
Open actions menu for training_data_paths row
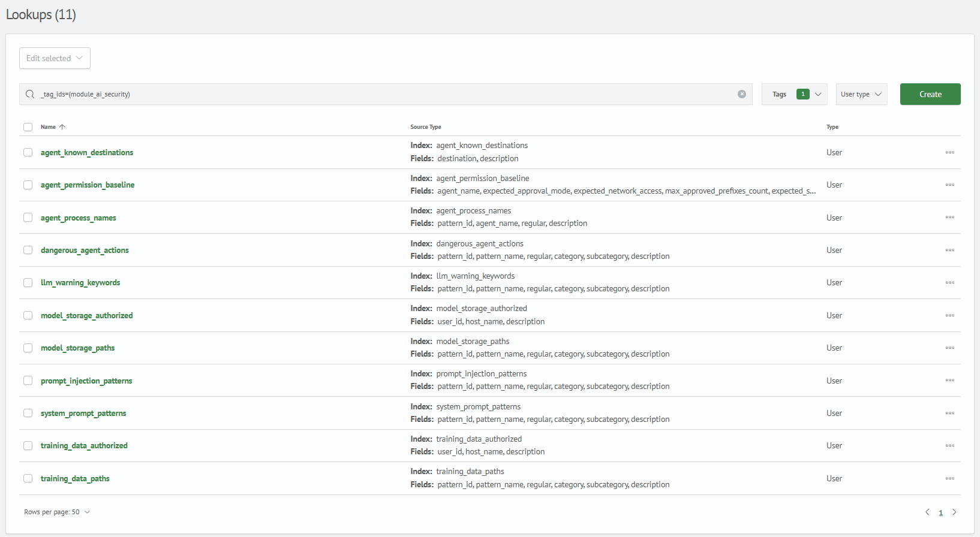tap(949, 478)
